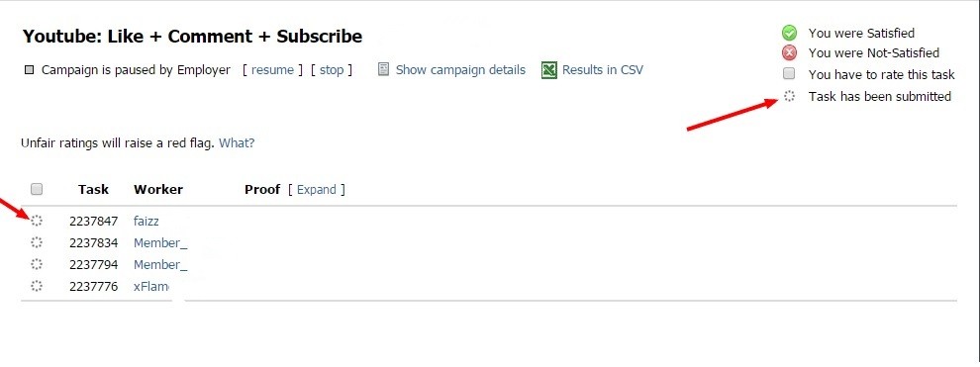
Task: Open Show campaign details
Action: (460, 70)
